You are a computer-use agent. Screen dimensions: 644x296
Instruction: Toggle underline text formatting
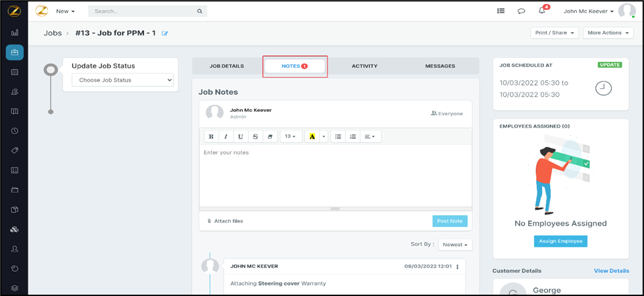241,137
